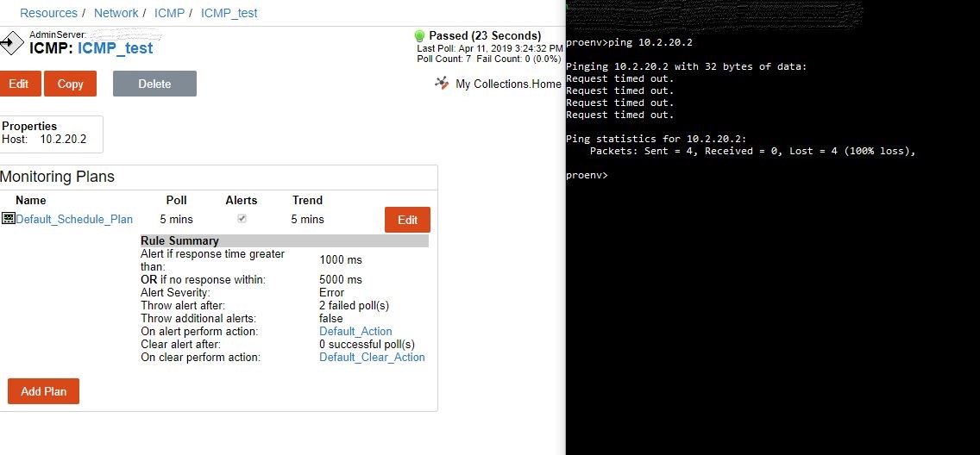Viewport: 980px width, 455px height.
Task: Click the AdminServer label
Action: coord(58,34)
